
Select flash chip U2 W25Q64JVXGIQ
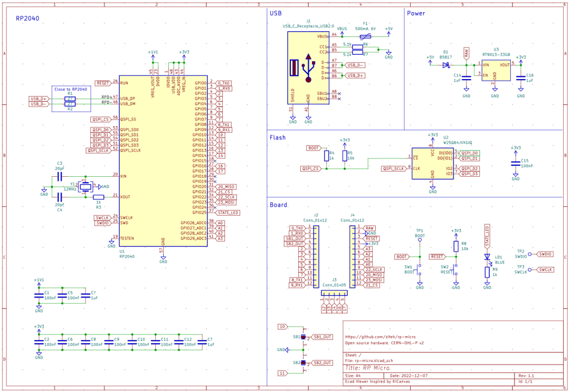click(433, 164)
